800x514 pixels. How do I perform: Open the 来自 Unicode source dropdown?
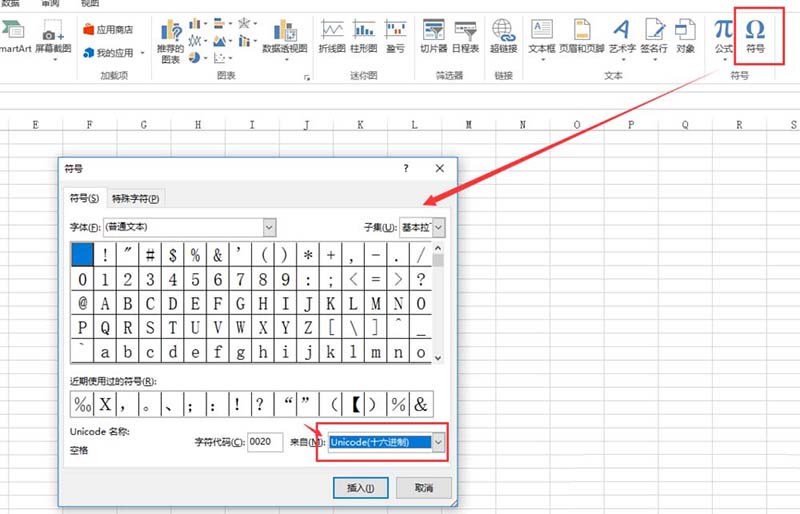pyautogui.click(x=438, y=442)
